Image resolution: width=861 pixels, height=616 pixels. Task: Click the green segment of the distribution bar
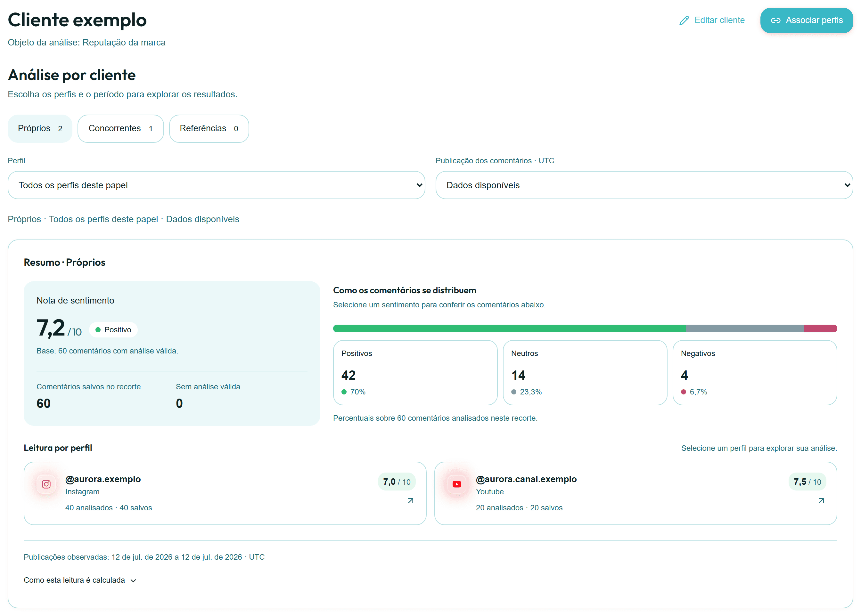[509, 328]
